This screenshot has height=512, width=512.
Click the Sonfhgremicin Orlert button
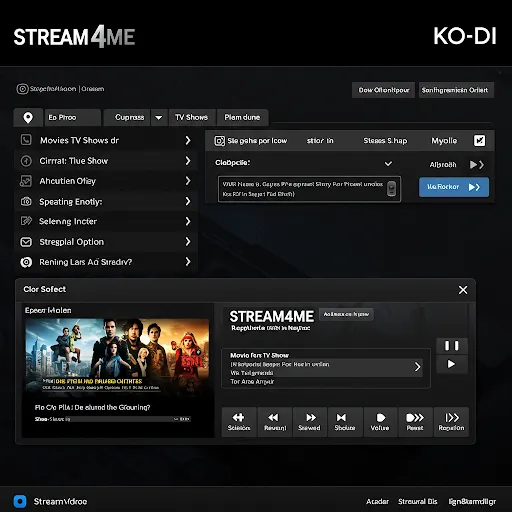tap(456, 90)
